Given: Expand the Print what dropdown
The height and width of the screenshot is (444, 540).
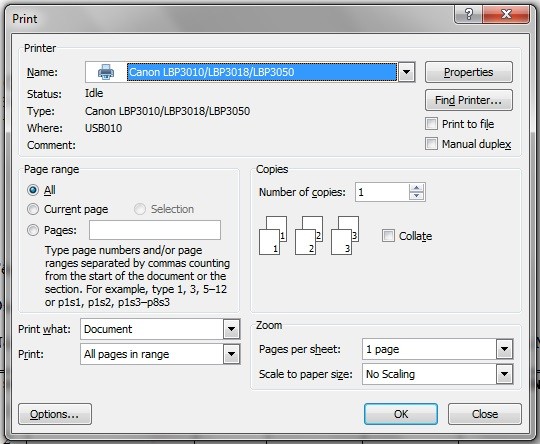Looking at the screenshot, I should click(231, 329).
